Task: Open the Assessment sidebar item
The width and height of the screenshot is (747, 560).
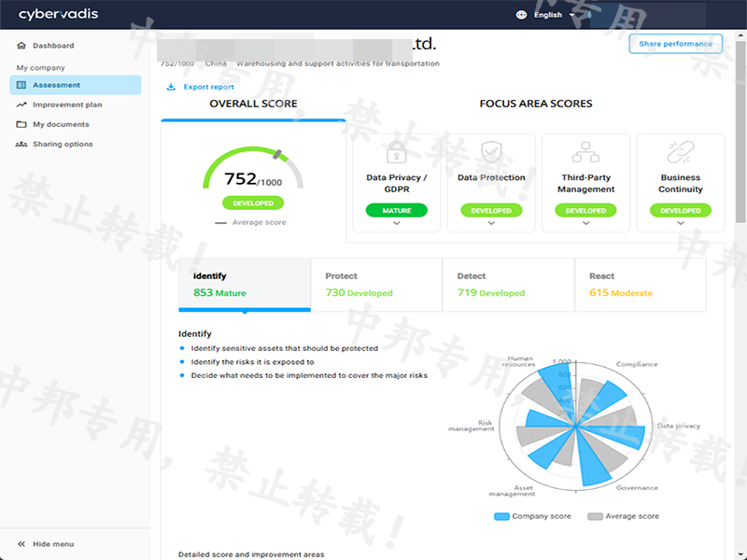Action: [75, 85]
